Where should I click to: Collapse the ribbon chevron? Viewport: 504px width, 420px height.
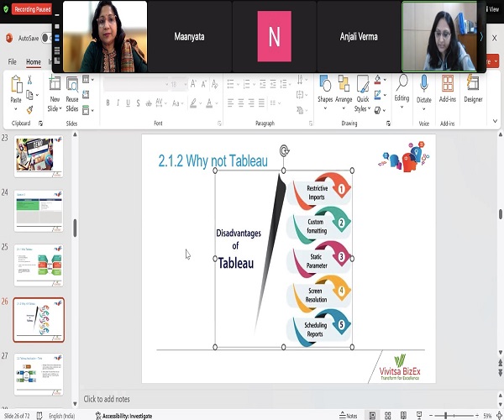pos(495,121)
